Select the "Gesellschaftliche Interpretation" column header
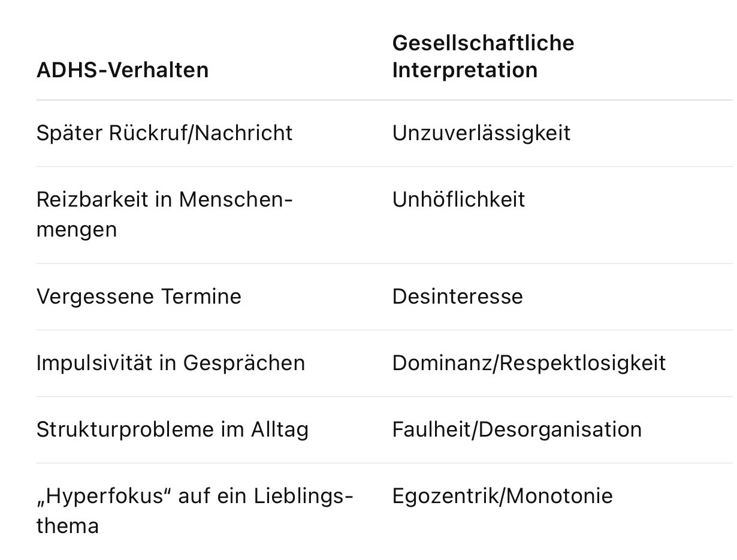This screenshot has width=737, height=560. pos(483,56)
